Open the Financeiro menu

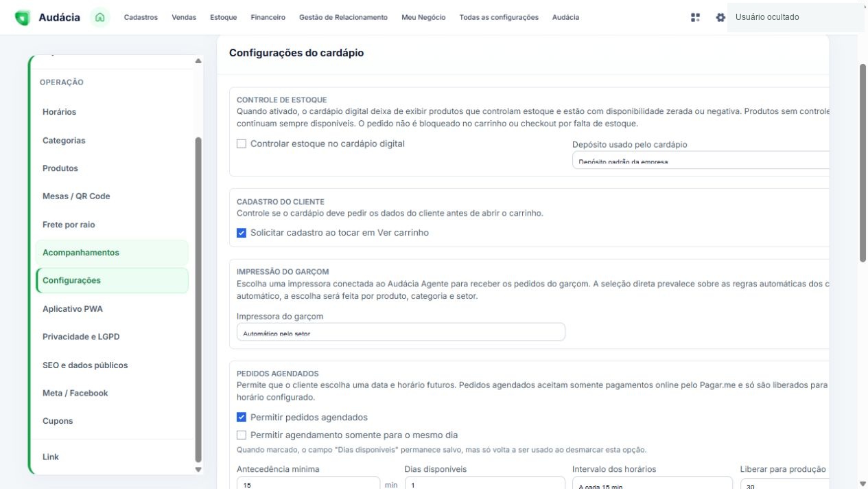coord(268,17)
